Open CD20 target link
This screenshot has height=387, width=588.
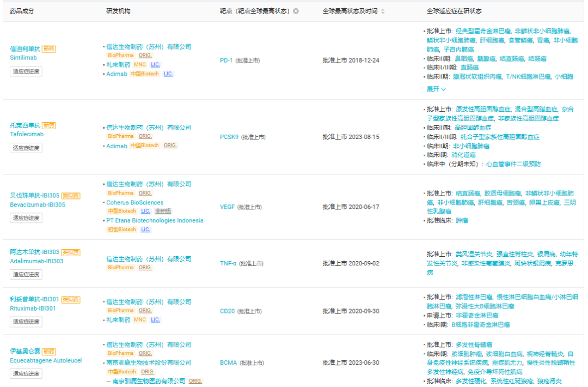click(x=227, y=311)
